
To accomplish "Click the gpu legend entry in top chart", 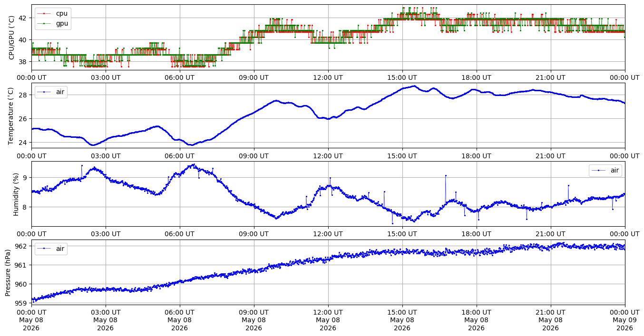I will (x=53, y=23).
